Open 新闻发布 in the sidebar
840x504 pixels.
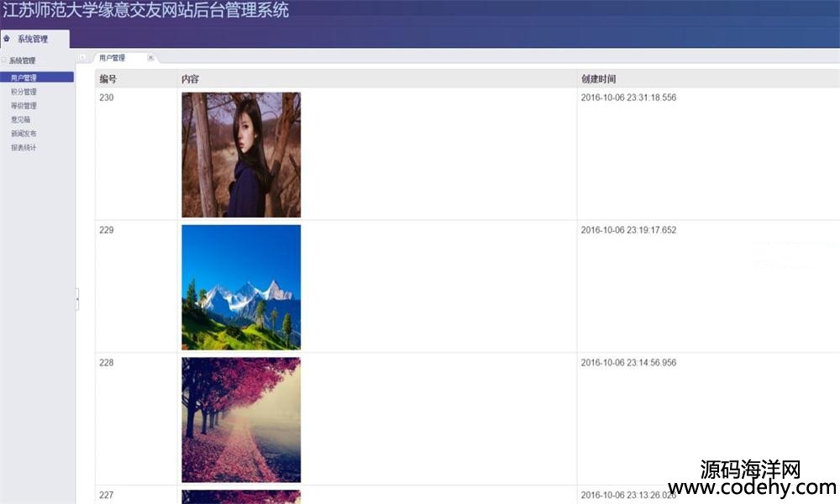24,134
